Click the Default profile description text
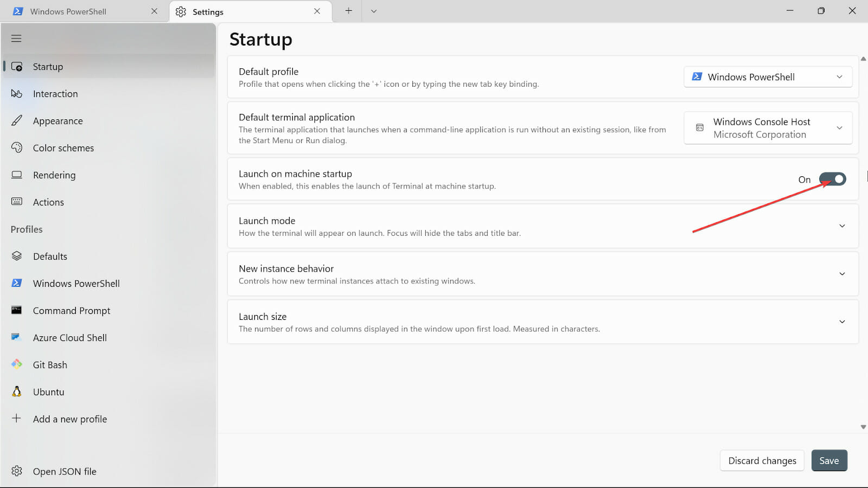Image resolution: width=868 pixels, height=488 pixels. click(388, 84)
